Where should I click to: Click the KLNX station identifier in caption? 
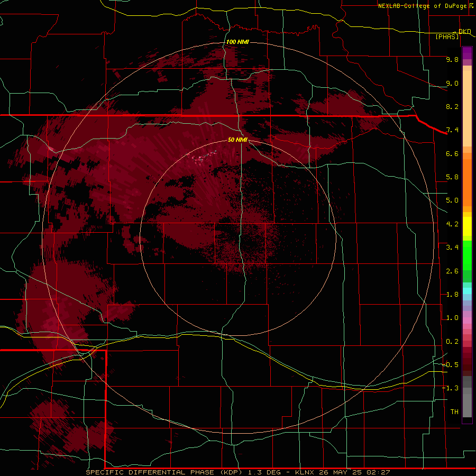pos(305,472)
